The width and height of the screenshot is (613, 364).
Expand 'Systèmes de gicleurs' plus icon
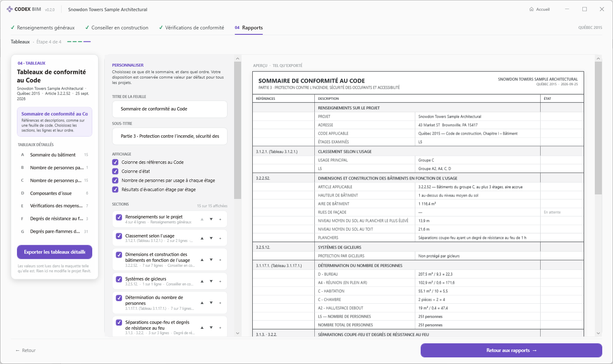220,281
